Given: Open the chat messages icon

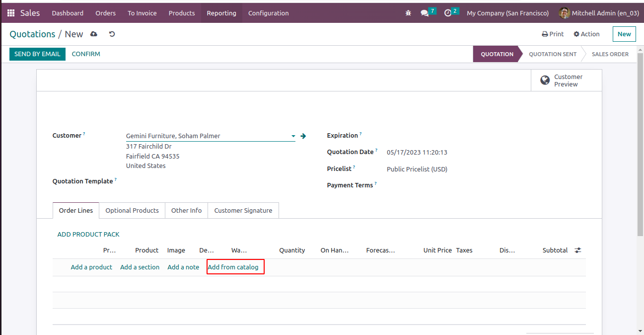Looking at the screenshot, I should click(425, 13).
